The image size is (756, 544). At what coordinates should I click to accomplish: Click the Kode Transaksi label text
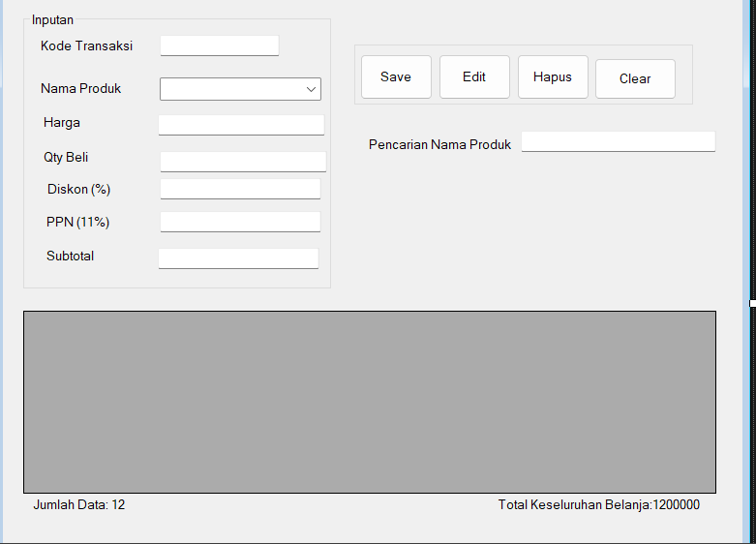(86, 45)
